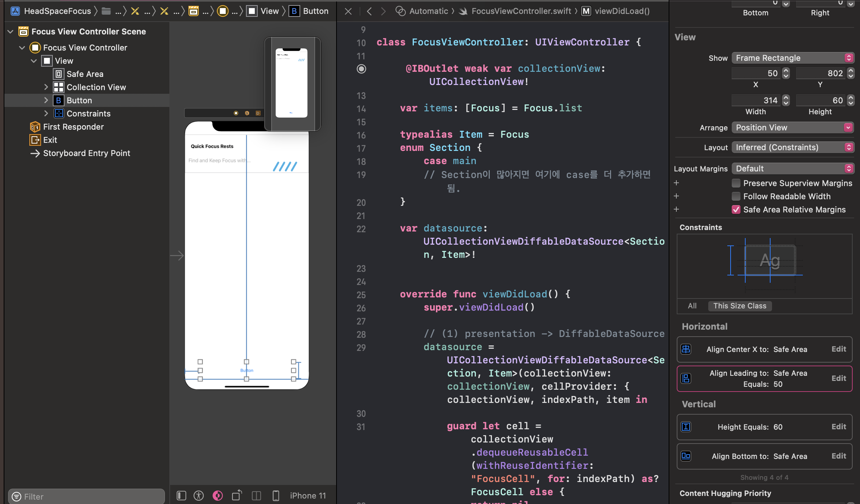The height and width of the screenshot is (504, 860).
Task: Open the Show Frame Rectangle dropdown
Action: point(793,58)
